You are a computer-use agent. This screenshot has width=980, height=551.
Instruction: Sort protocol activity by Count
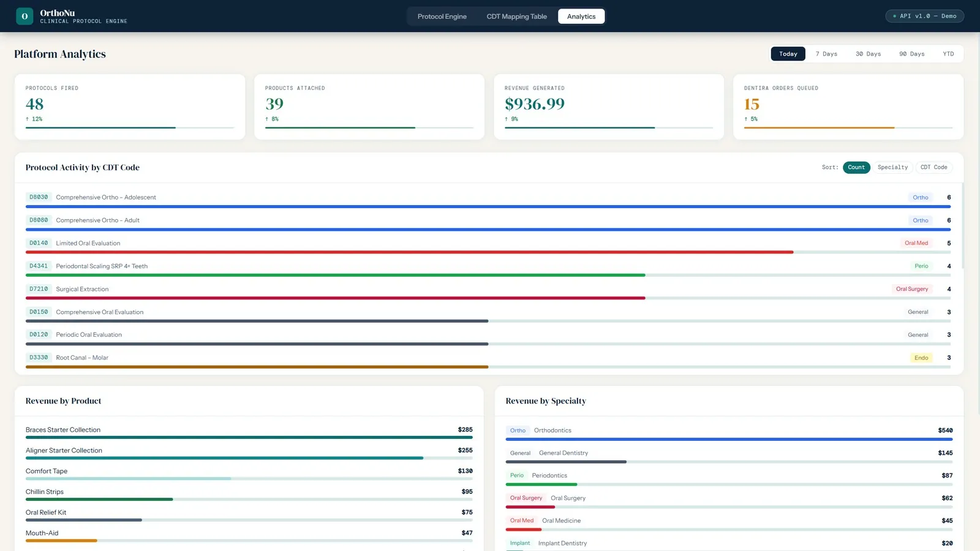(856, 167)
